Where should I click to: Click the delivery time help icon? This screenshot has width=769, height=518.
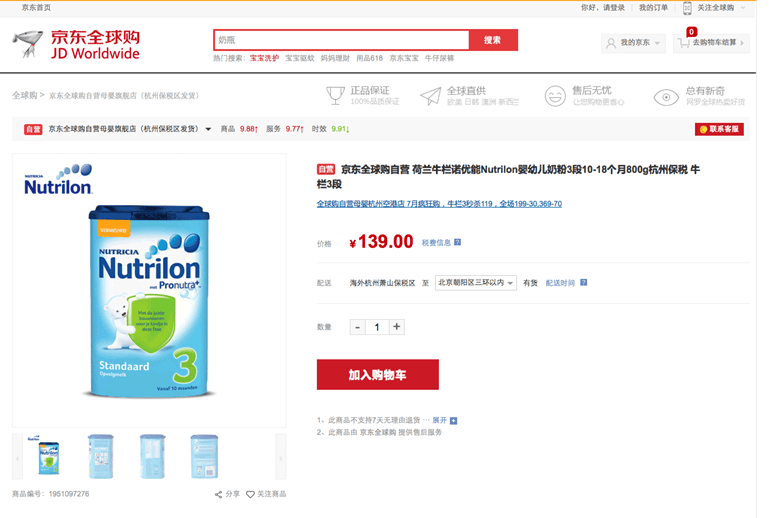(583, 283)
